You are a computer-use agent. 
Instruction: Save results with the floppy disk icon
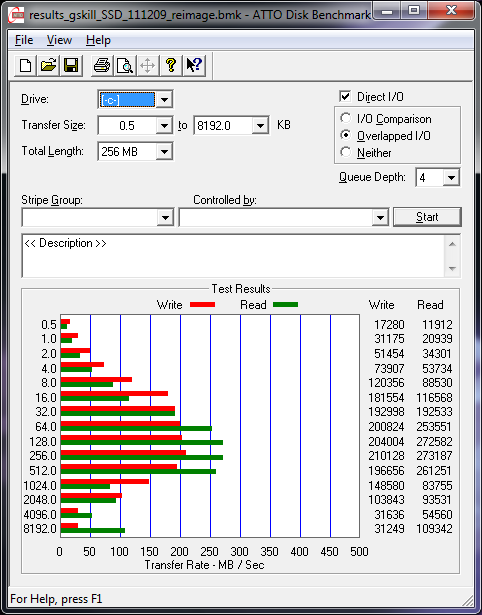pos(71,65)
